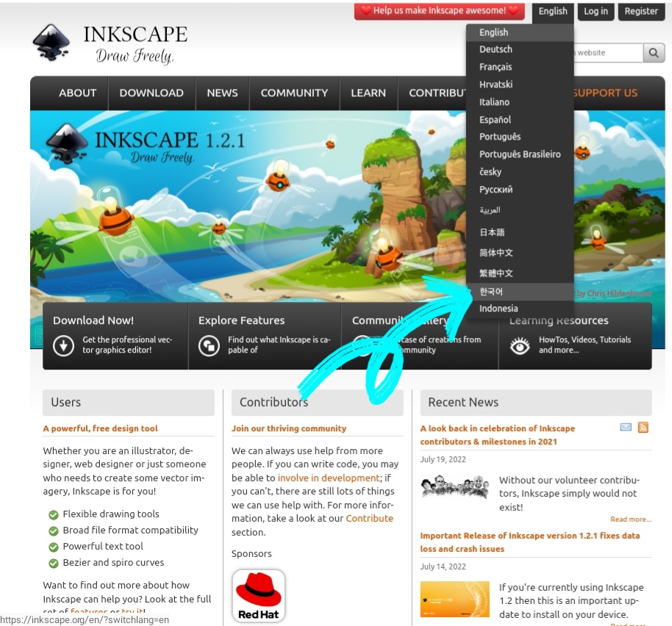The width and height of the screenshot is (672, 626).
Task: Click 'Powerful text tool' list item
Action: 103,547
